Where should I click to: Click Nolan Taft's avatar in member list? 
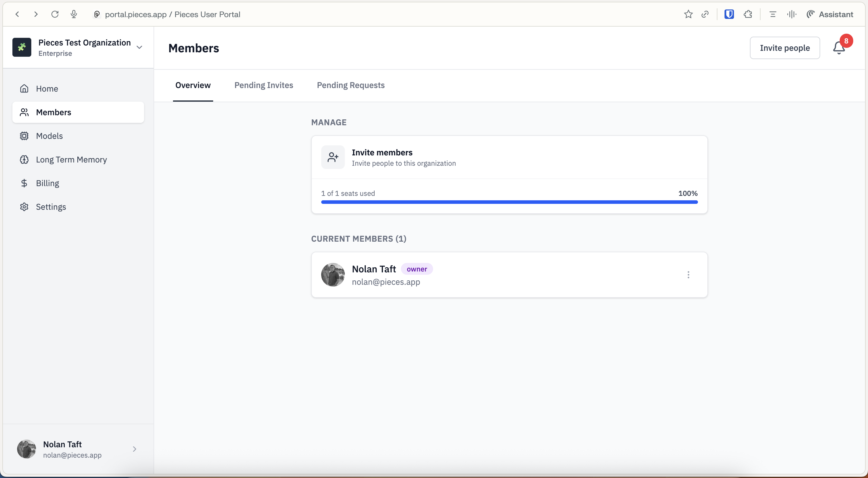tap(333, 275)
